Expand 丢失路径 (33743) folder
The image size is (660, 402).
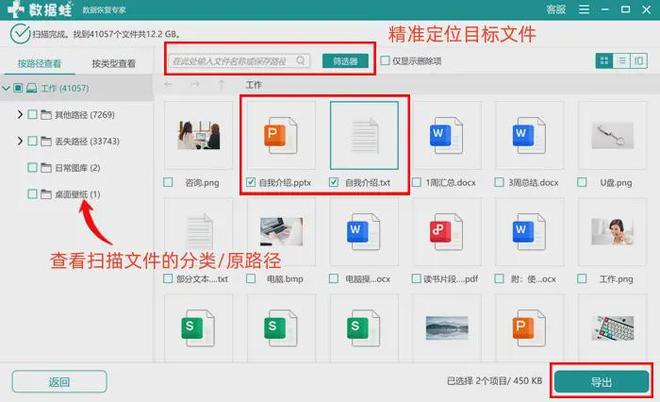click(20, 141)
